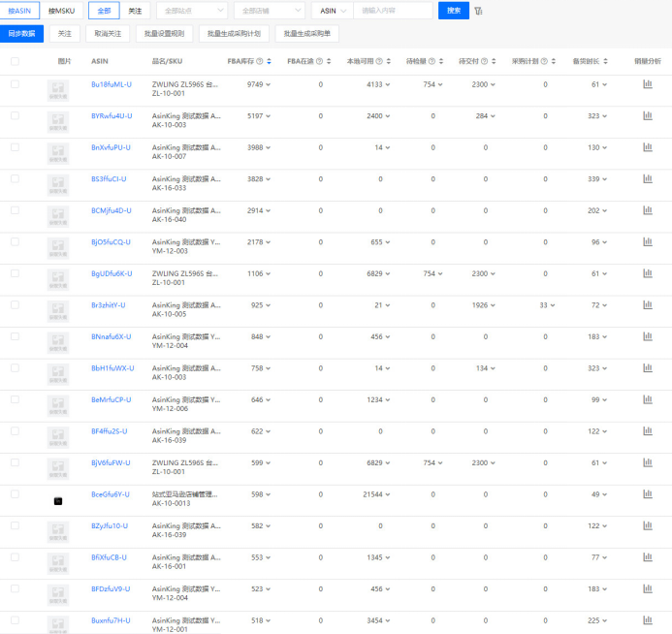Click the chart icon for BceGfu6Y-U

(648, 494)
